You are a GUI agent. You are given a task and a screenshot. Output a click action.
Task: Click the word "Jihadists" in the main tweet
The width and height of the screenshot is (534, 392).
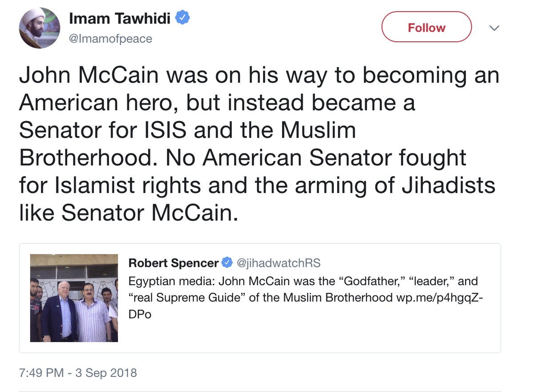coord(449,185)
